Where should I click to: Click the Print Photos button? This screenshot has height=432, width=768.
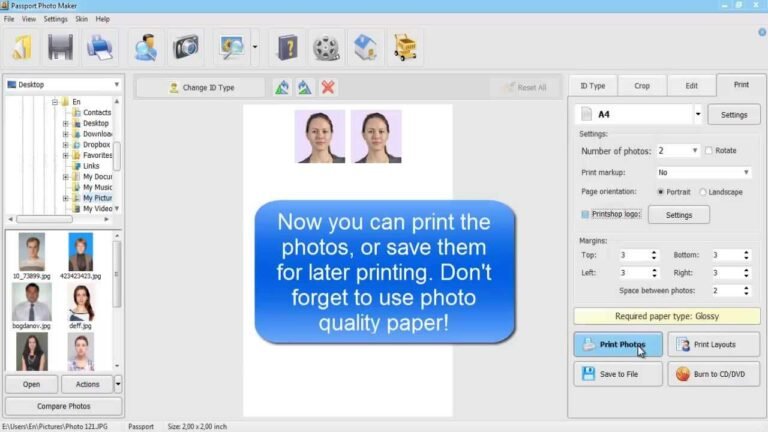[618, 344]
